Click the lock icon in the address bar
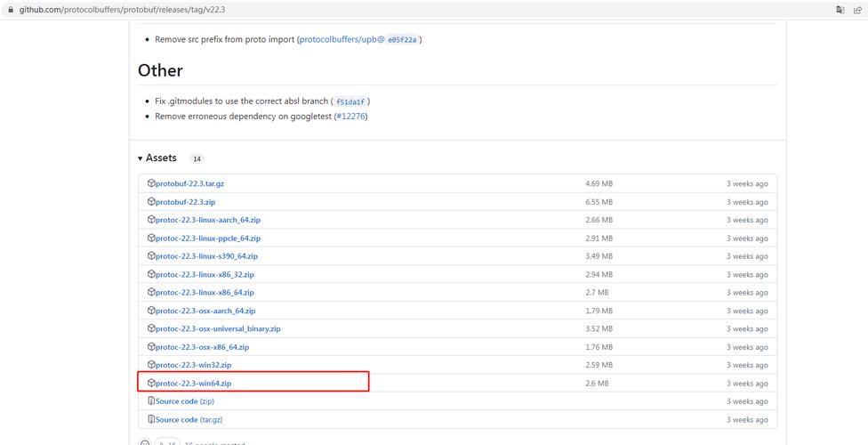Image resolution: width=868 pixels, height=445 pixels. click(x=11, y=10)
